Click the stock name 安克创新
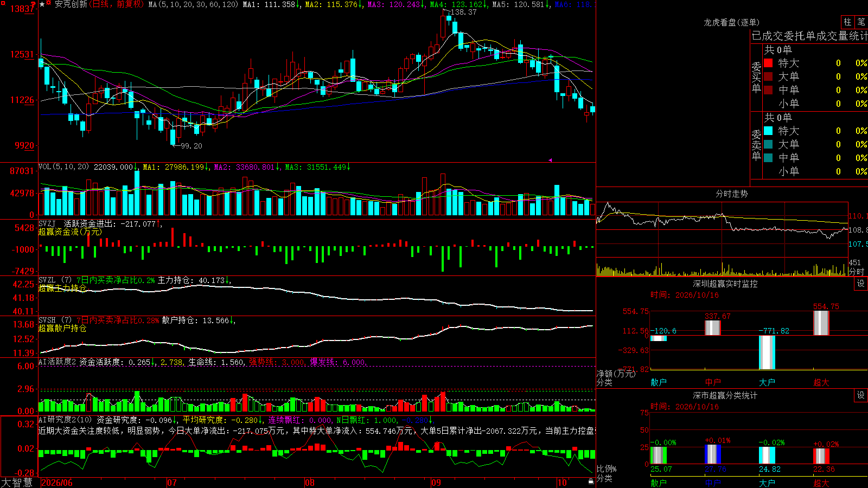Viewport: 868px width, 488px height. (x=71, y=4)
